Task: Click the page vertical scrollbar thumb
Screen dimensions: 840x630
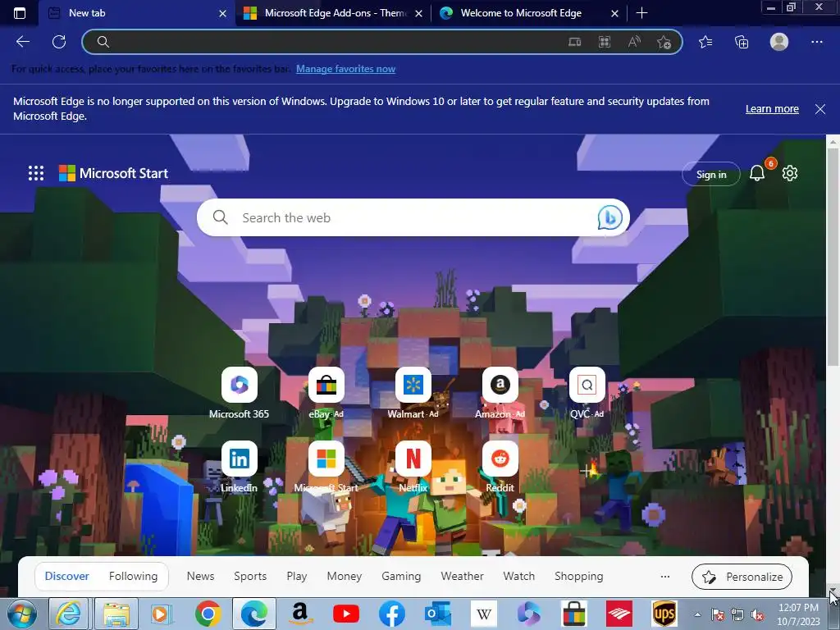Action: point(833,258)
